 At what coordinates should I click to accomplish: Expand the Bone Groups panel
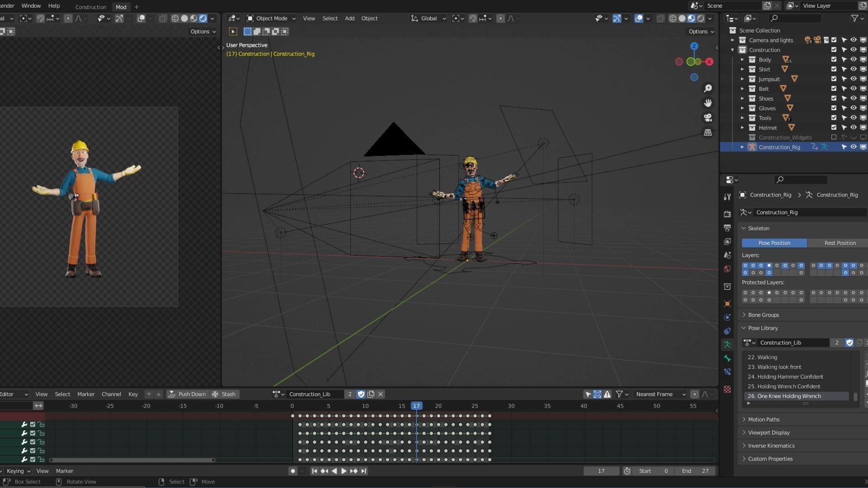coord(763,315)
